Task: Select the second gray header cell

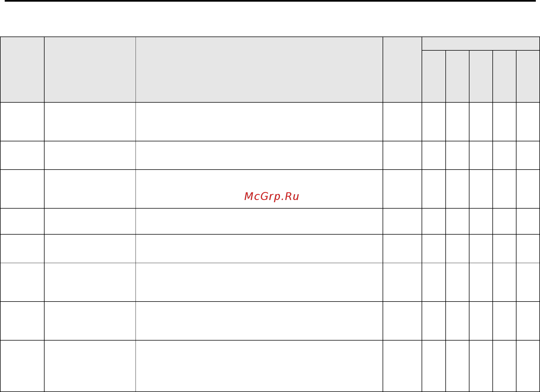Action: click(x=90, y=70)
